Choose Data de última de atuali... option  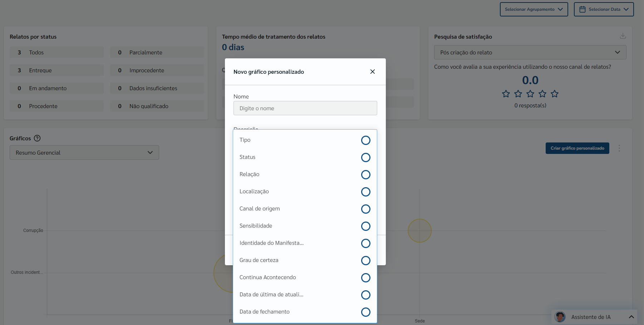click(365, 295)
